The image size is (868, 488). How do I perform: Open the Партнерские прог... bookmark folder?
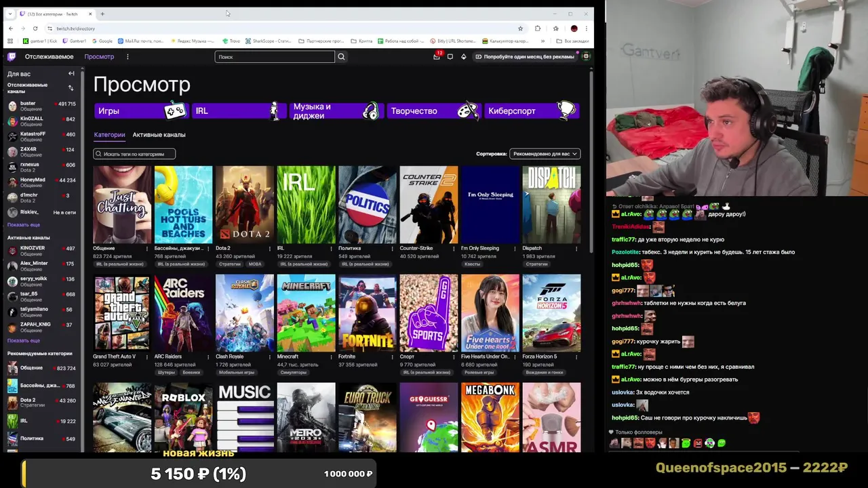[321, 41]
